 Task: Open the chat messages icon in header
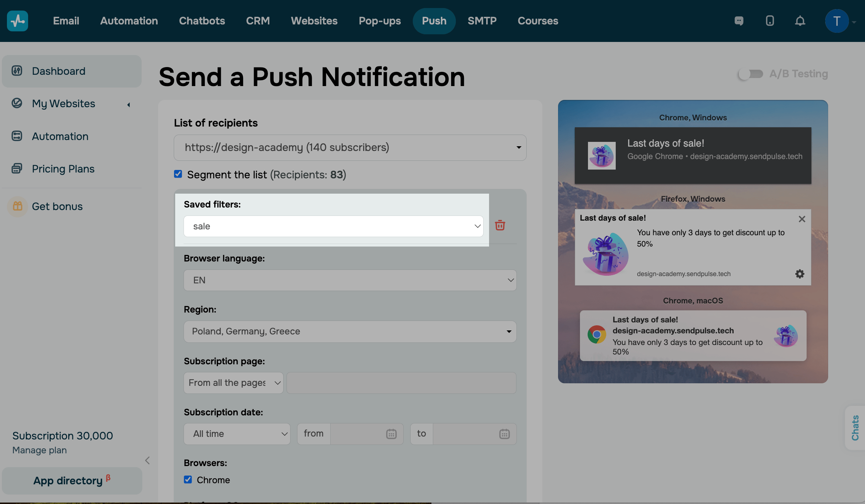click(x=739, y=21)
